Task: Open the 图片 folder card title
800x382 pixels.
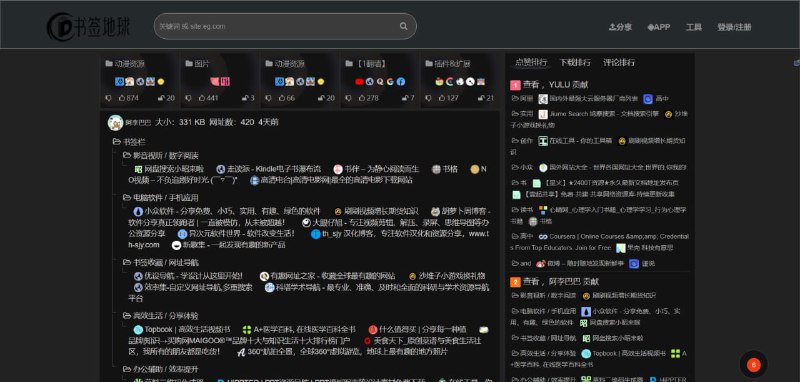Action: [197, 64]
